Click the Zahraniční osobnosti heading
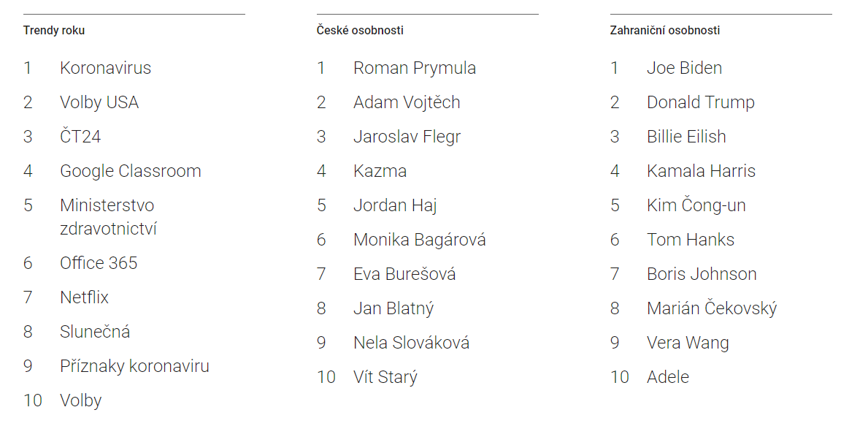 point(665,31)
